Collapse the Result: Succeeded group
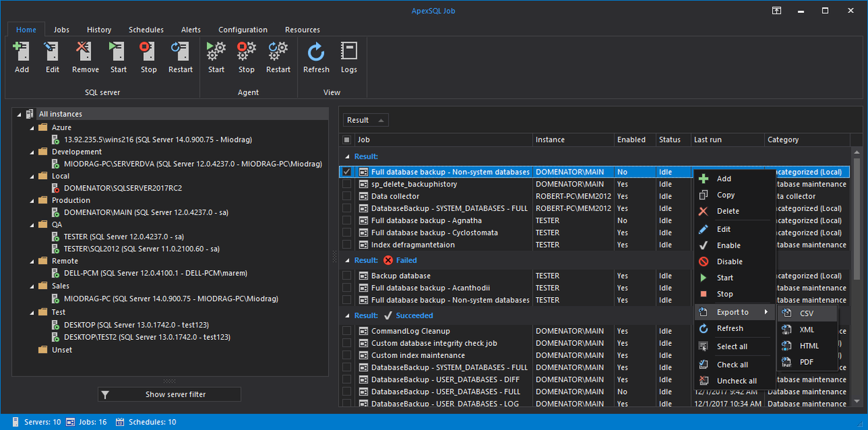This screenshot has height=430, width=868. pos(347,315)
